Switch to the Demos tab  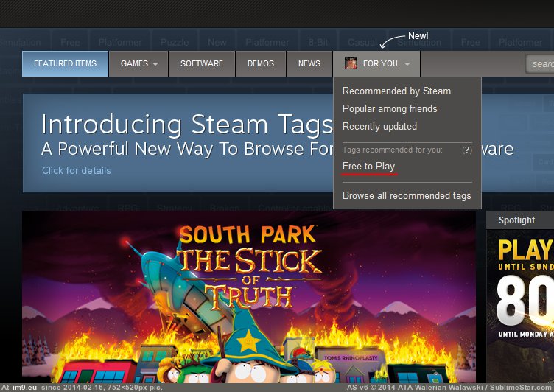(261, 63)
